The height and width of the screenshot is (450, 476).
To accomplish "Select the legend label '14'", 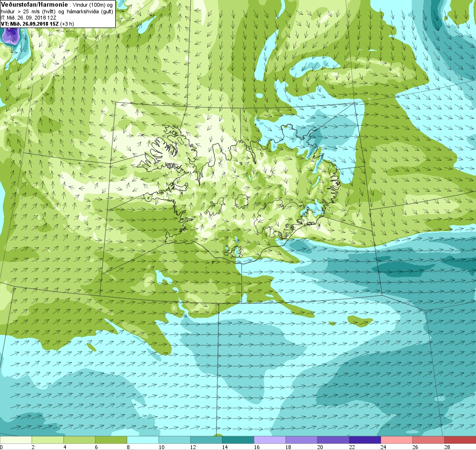I will [x=225, y=447].
